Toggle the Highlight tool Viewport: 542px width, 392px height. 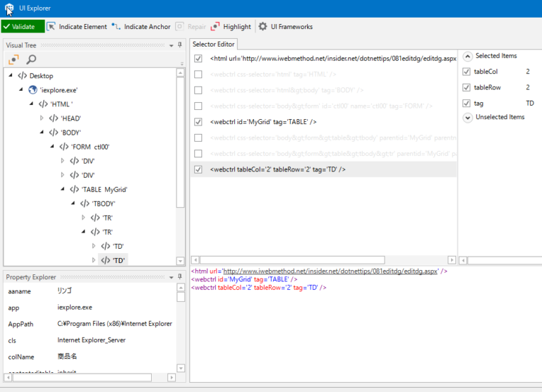215,27
